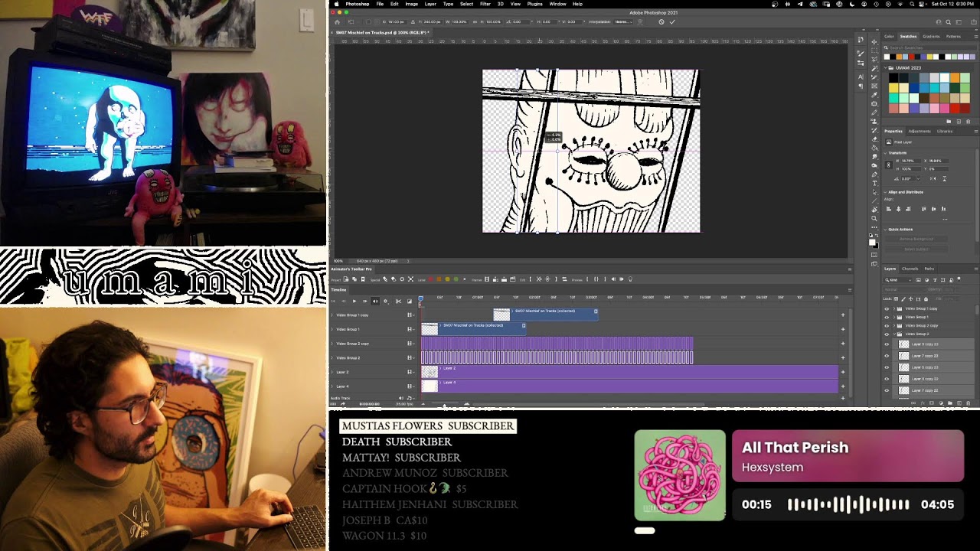This screenshot has height=551, width=980.
Task: Click the onion skin lightbulb icon
Action: [630, 279]
